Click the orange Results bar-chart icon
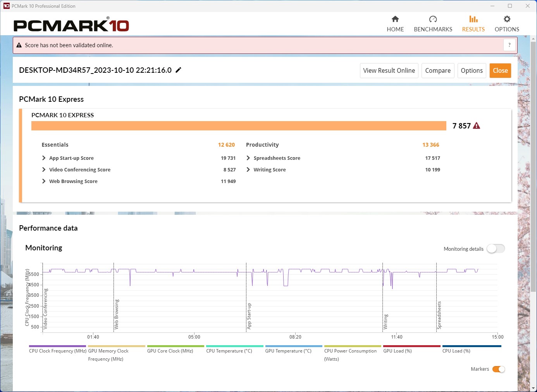The width and height of the screenshot is (537, 392). [473, 19]
